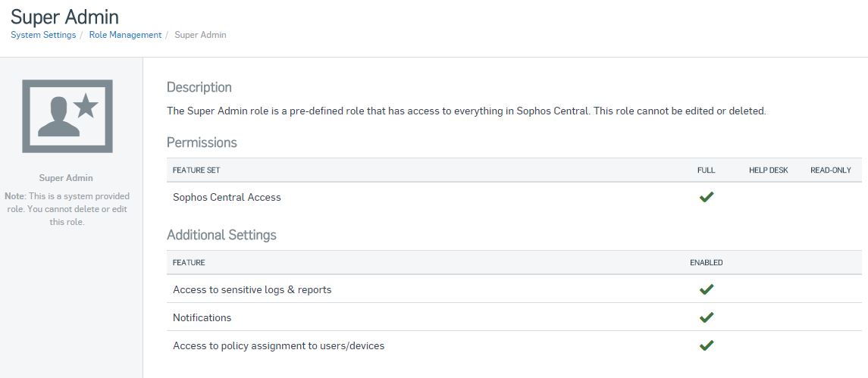Click the checkmark for policy assignment access
This screenshot has height=378, width=868.
707,345
